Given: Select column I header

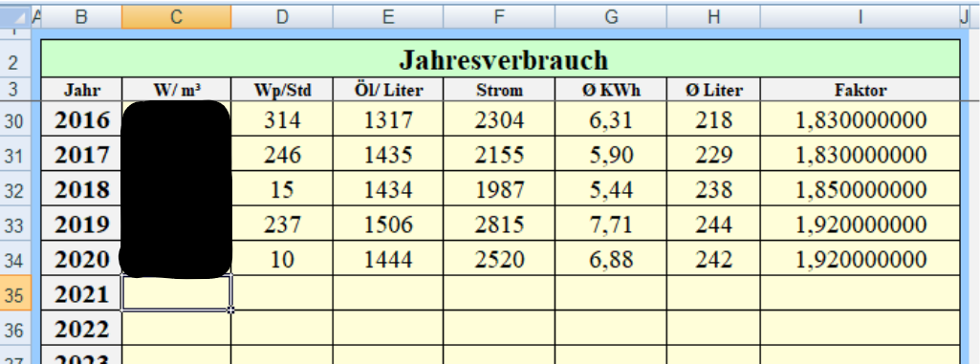Looking at the screenshot, I should (x=860, y=17).
